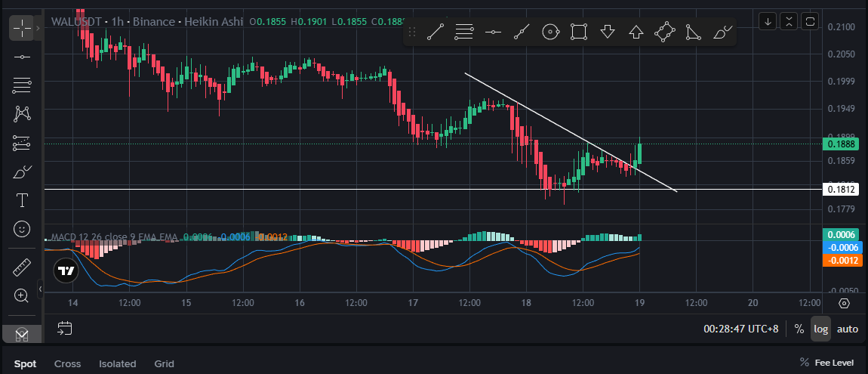Toggle log scale mode

821,329
